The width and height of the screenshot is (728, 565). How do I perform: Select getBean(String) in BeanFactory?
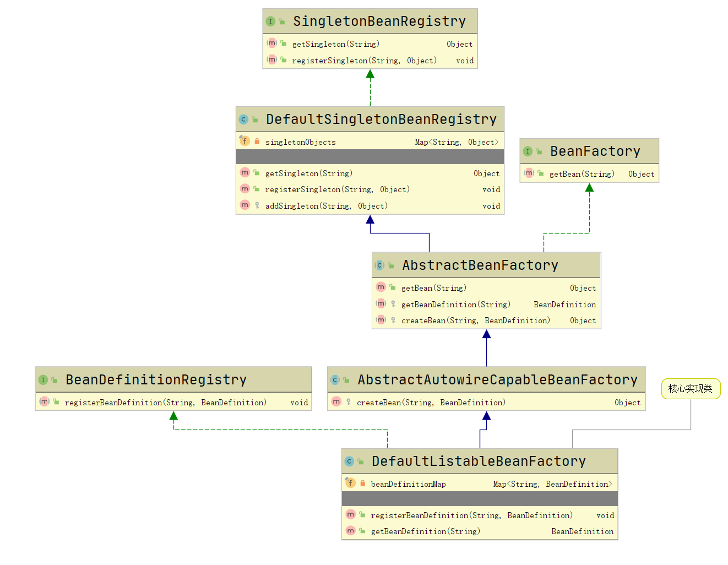pos(582,174)
